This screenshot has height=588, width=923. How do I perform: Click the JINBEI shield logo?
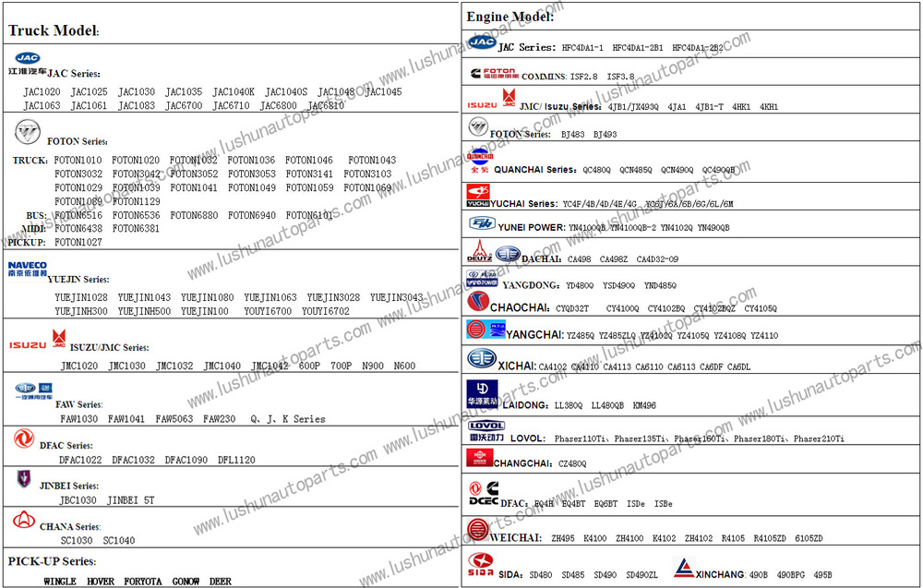[24, 478]
